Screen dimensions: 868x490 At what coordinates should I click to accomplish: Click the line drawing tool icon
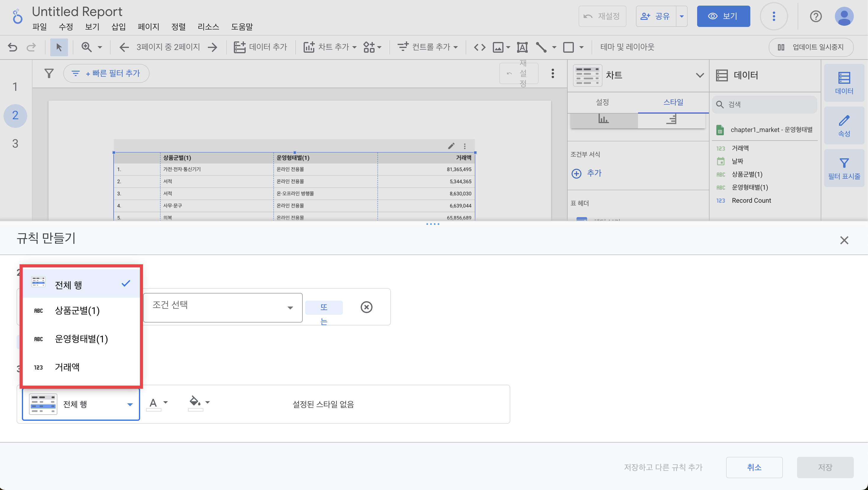[541, 47]
